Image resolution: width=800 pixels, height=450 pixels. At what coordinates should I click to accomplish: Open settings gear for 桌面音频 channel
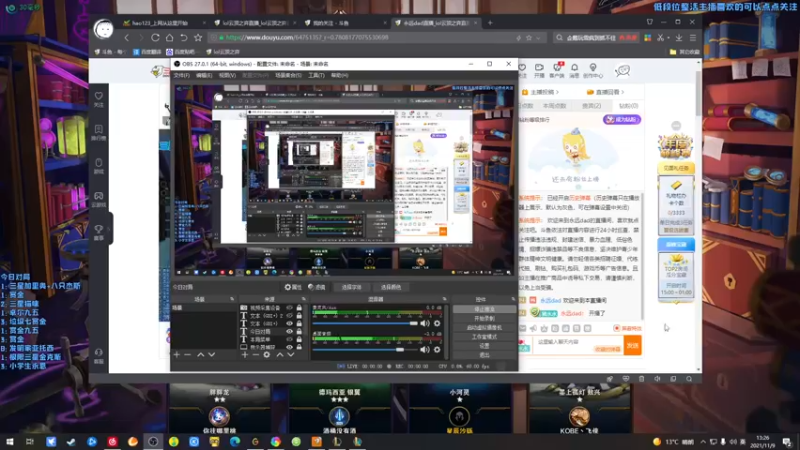coord(437,349)
